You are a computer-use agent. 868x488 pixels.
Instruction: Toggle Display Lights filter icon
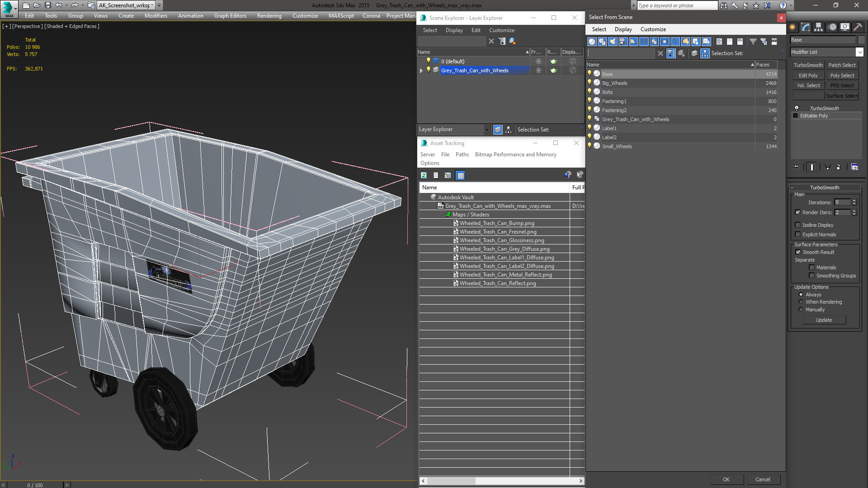point(613,42)
